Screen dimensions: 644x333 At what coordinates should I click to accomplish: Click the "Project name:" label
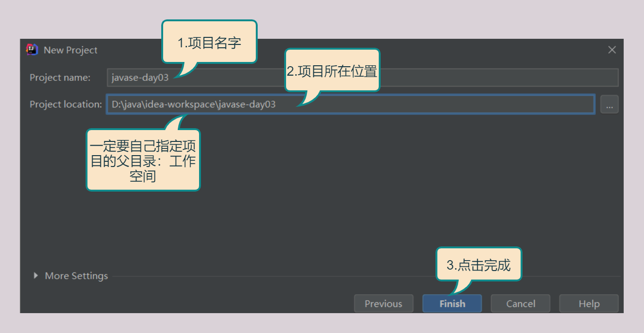click(60, 78)
